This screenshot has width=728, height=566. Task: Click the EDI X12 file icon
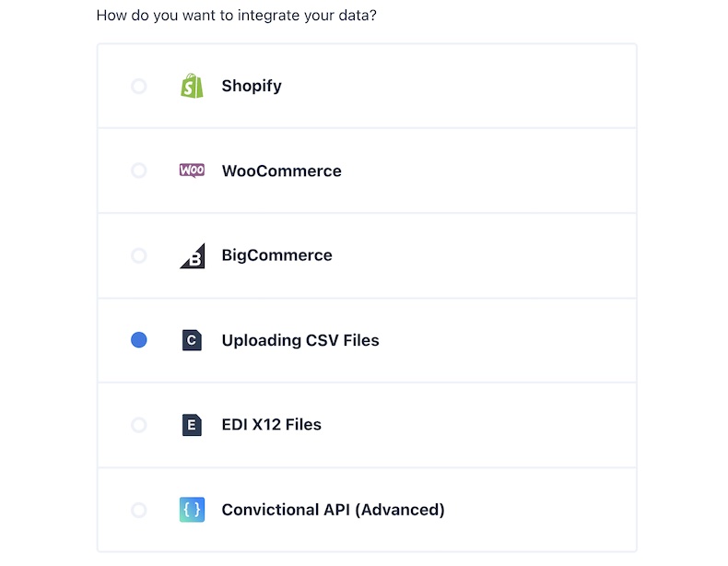(x=192, y=425)
